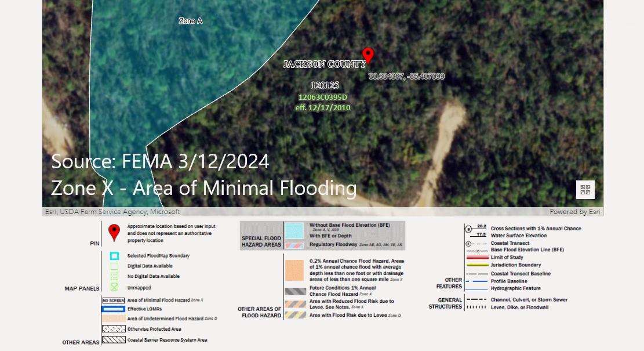Screen dimensions: 644x351
Task: Click the Esri, USDA Farm Service Agency attribution
Action: pyautogui.click(x=112, y=212)
